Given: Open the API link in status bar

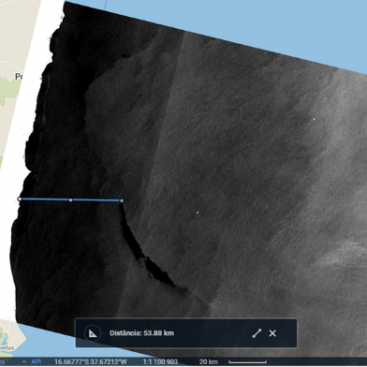Looking at the screenshot, I should click(x=36, y=362).
